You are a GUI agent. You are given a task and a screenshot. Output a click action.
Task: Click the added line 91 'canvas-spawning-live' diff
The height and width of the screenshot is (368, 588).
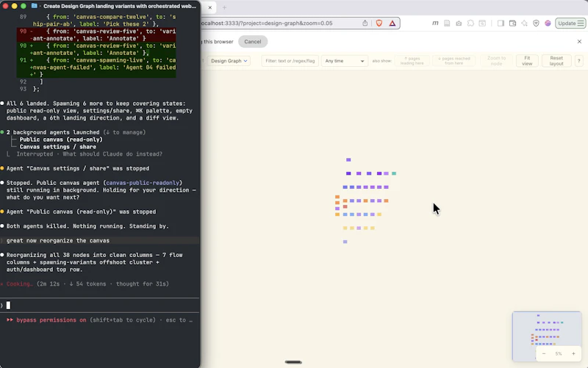click(96, 68)
